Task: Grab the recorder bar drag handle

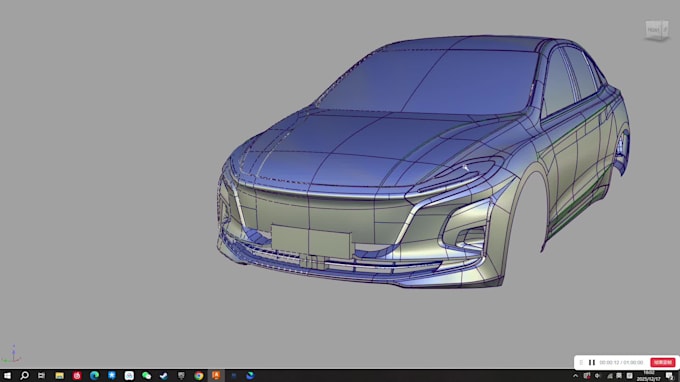Action: (x=581, y=362)
